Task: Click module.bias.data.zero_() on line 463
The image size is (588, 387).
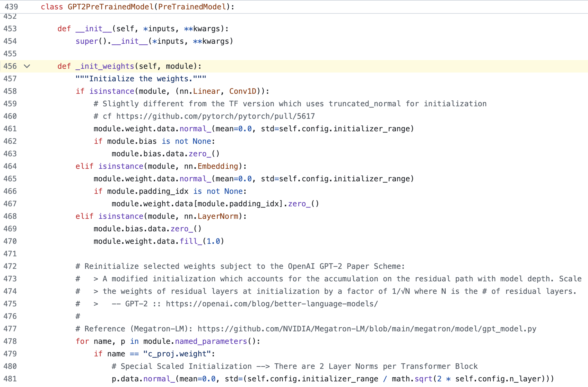Action: point(166,154)
